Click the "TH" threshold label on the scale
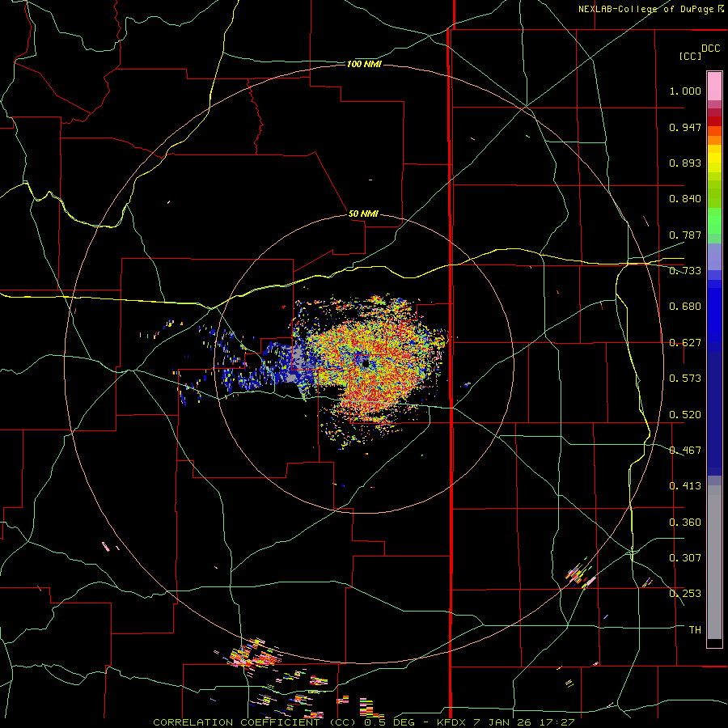 click(x=695, y=630)
